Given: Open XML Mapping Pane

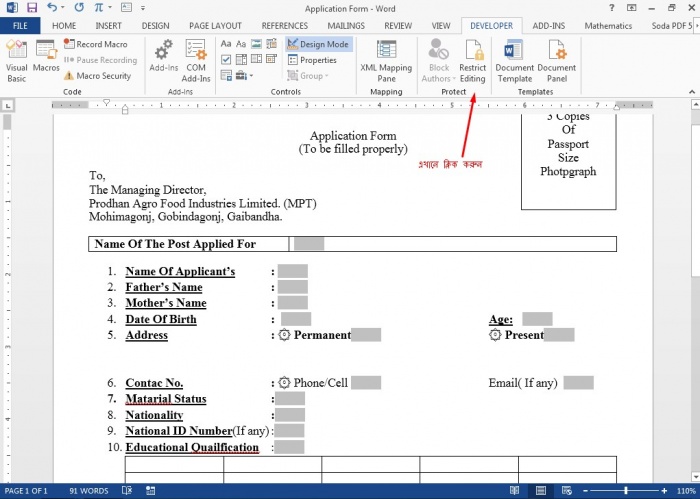Looking at the screenshot, I should pyautogui.click(x=386, y=61).
